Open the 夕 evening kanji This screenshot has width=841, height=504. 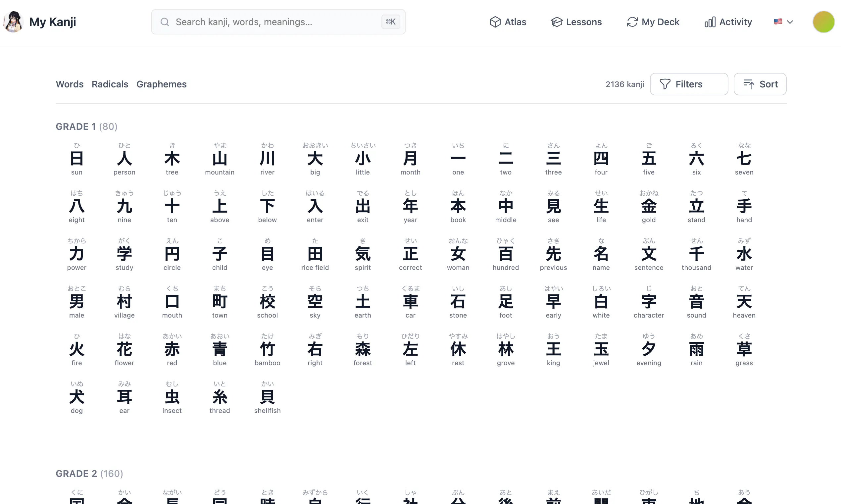pyautogui.click(x=649, y=349)
